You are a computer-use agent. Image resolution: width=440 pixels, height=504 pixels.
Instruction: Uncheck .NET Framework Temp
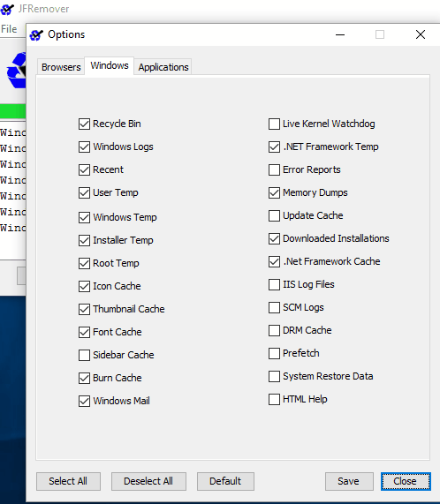click(274, 147)
